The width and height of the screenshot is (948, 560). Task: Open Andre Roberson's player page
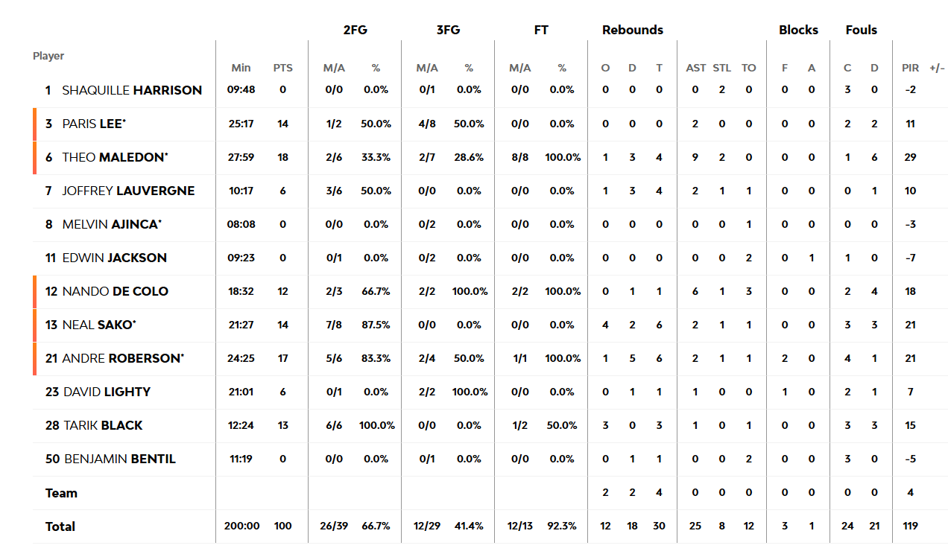coord(123,358)
